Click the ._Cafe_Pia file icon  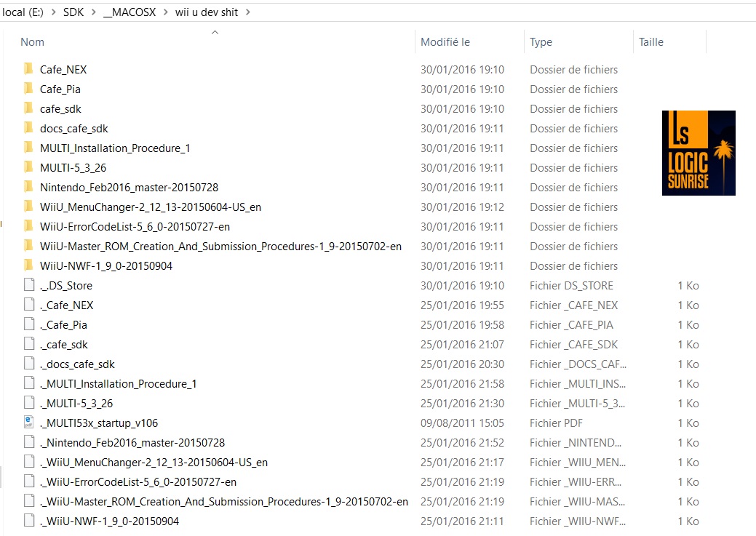(29, 324)
